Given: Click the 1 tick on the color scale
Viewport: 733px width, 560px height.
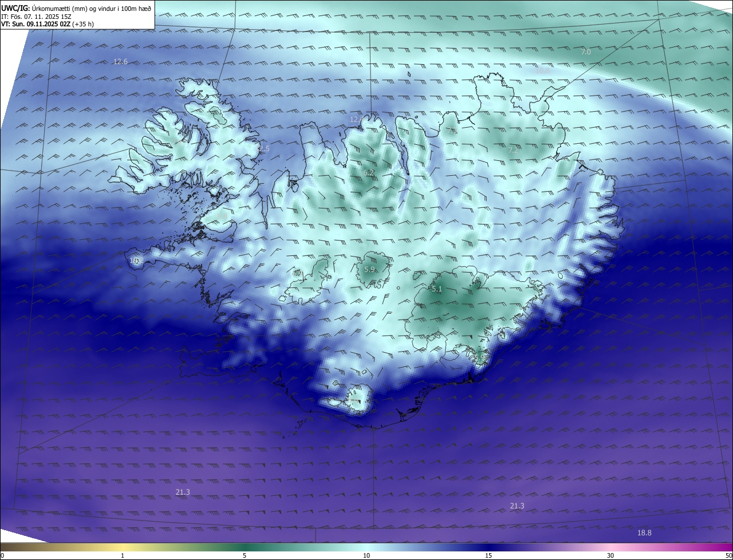Looking at the screenshot, I should pyautogui.click(x=123, y=555).
